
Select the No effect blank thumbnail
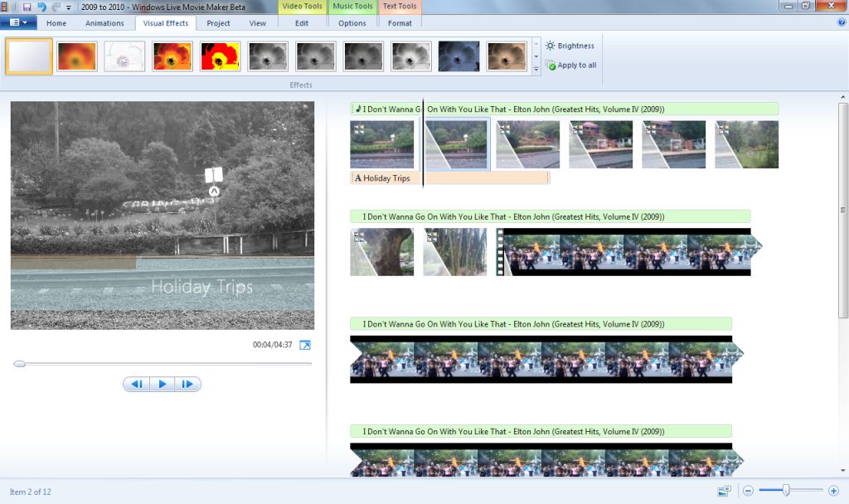[29, 56]
